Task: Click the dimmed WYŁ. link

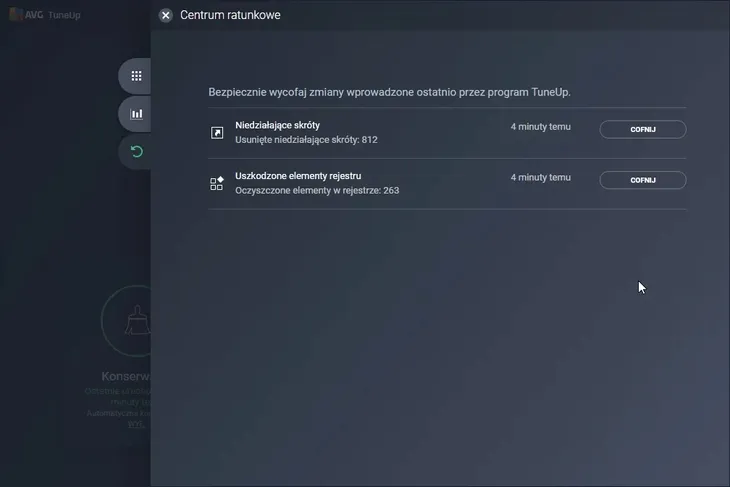Action: click(x=136, y=424)
